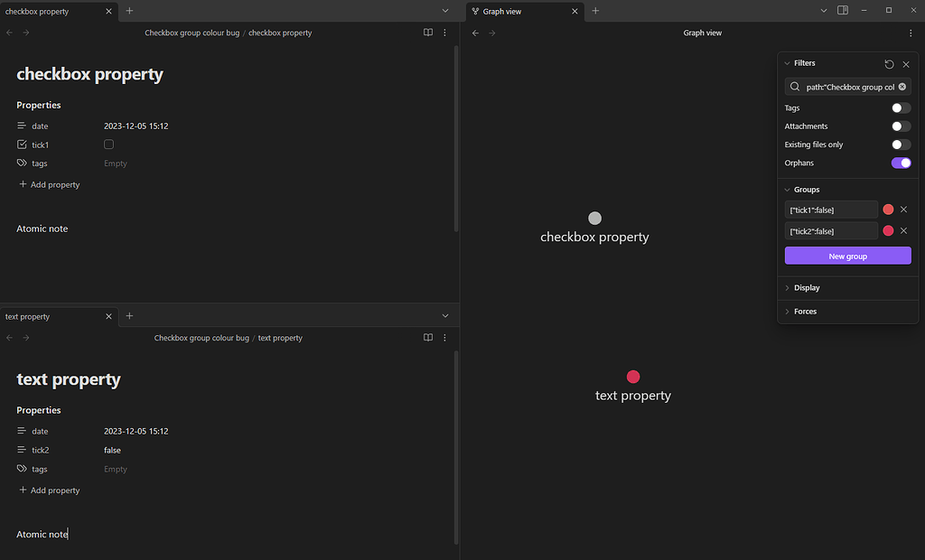Tick the tick1 checkbox in properties
Screen dimensions: 925x560
pos(108,144)
